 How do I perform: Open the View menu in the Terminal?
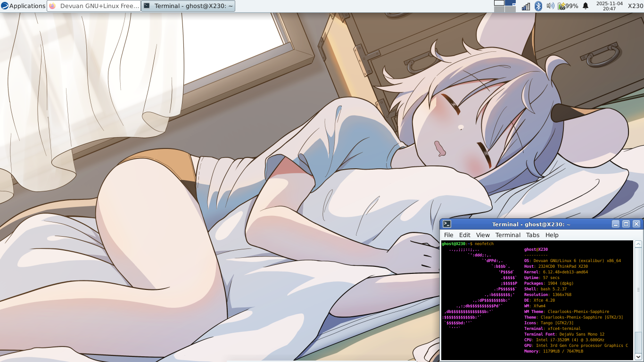pyautogui.click(x=483, y=235)
